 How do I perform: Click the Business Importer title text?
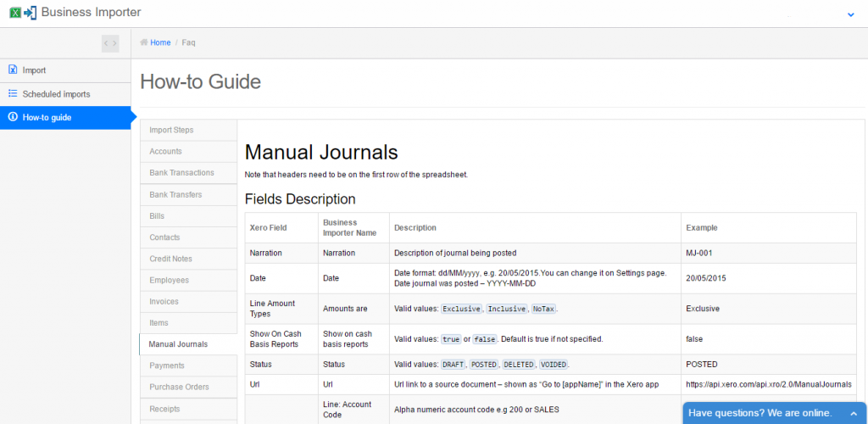[x=92, y=12]
